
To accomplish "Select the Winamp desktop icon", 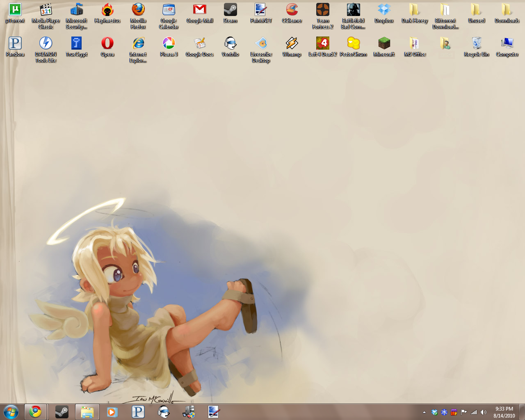I will tap(292, 43).
